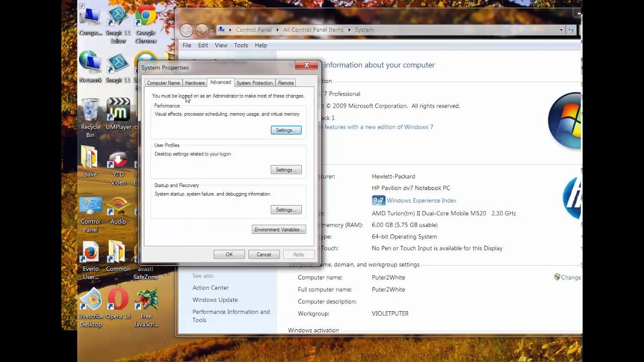
Task: Click the Puter2White computer name text
Action: click(388, 278)
